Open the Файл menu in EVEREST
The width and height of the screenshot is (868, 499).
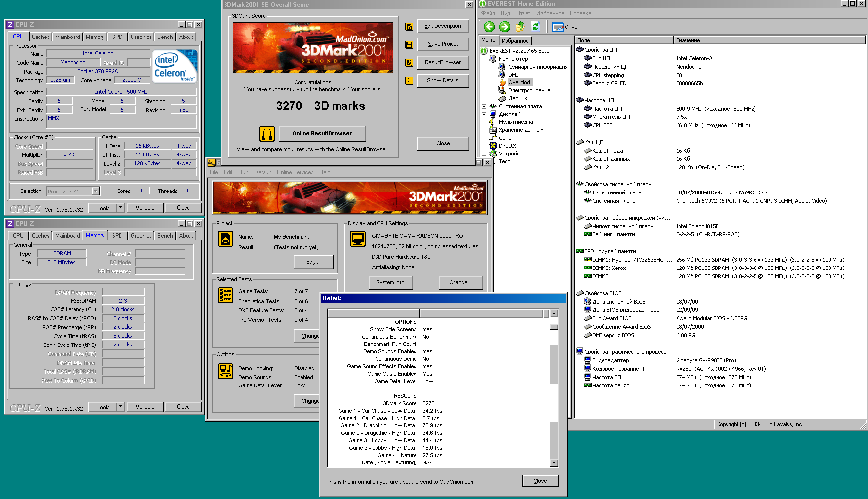[x=488, y=13]
